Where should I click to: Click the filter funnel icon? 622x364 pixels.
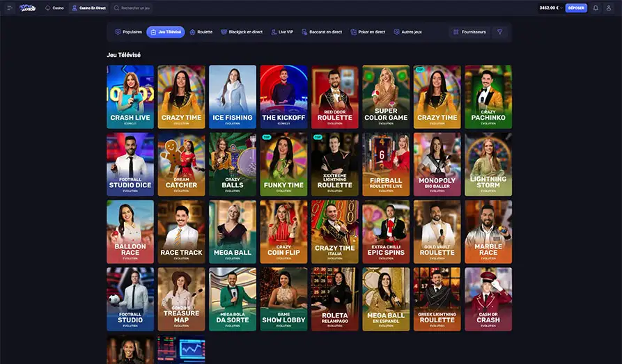(x=500, y=32)
